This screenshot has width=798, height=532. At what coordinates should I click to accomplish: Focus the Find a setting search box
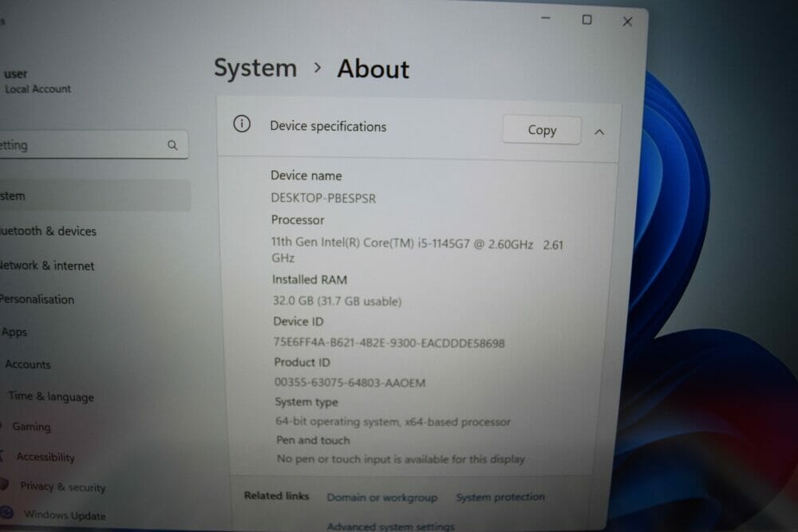coord(93,145)
